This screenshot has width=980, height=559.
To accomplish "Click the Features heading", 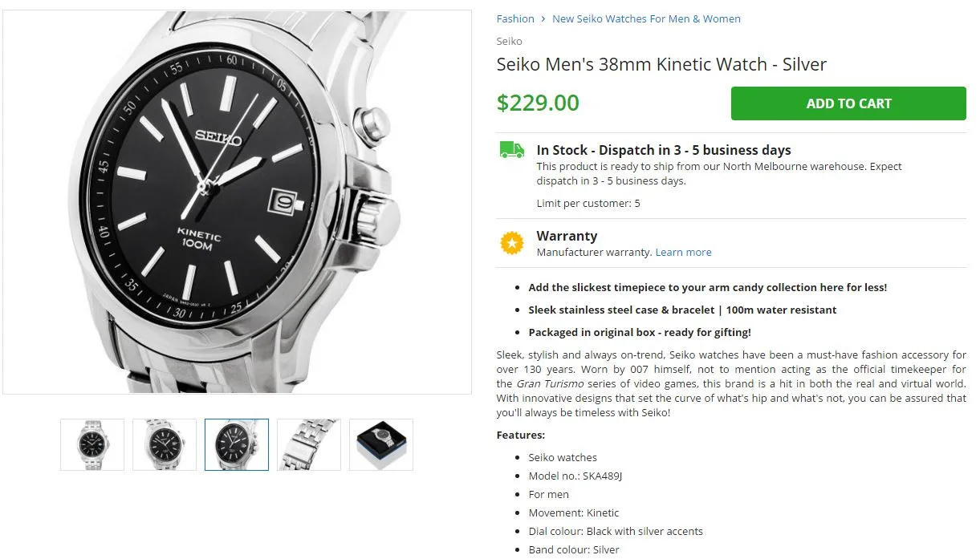I will coord(520,435).
